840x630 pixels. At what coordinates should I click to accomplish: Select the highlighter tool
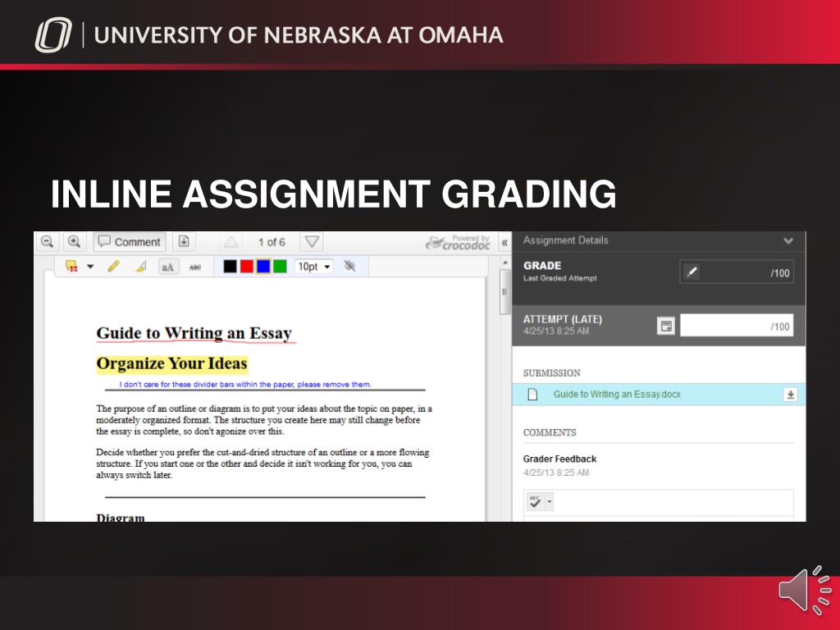point(141,267)
